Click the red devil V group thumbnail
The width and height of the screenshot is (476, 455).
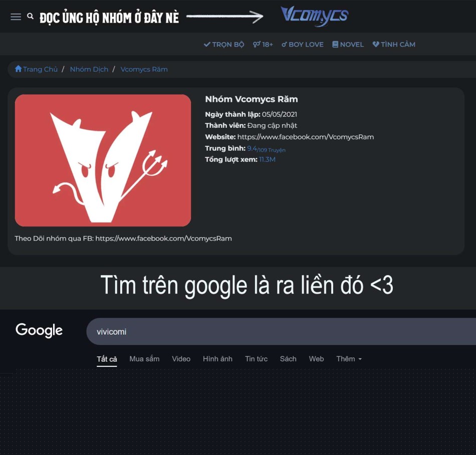pos(103,160)
